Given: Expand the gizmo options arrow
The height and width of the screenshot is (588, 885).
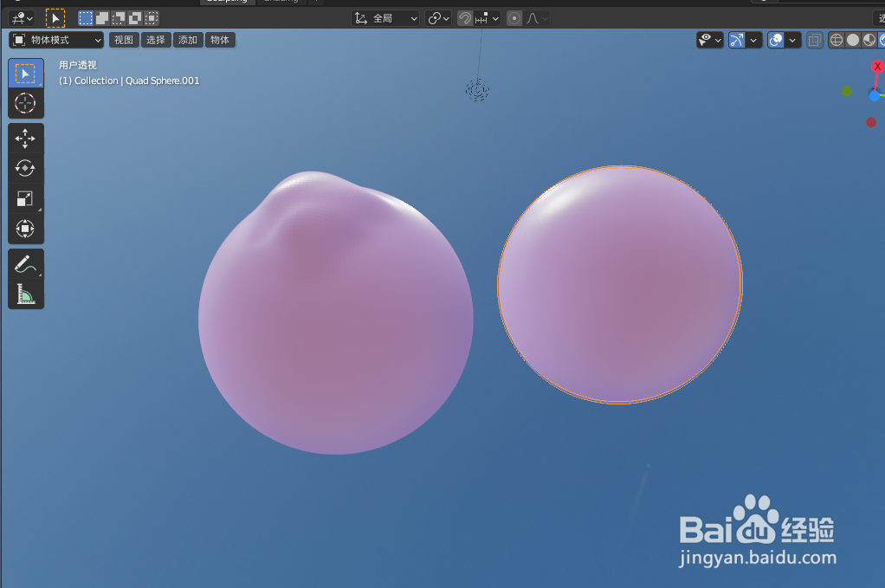Looking at the screenshot, I should coord(753,40).
